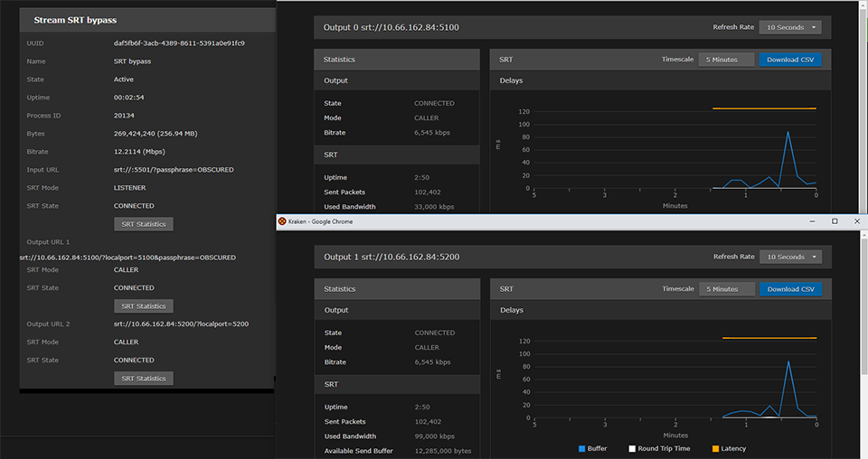Click the buffer spike in Output 1 graph
868x459 pixels.
(788, 362)
